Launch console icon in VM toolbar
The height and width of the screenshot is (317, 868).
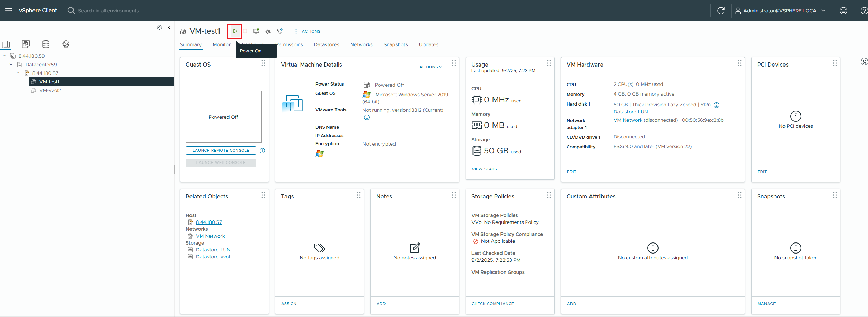point(256,31)
